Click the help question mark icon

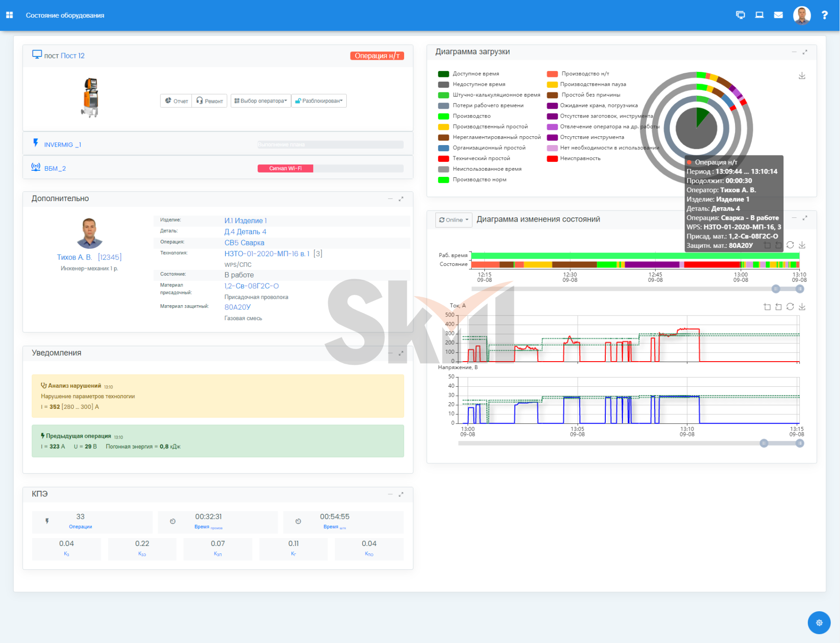pyautogui.click(x=824, y=15)
